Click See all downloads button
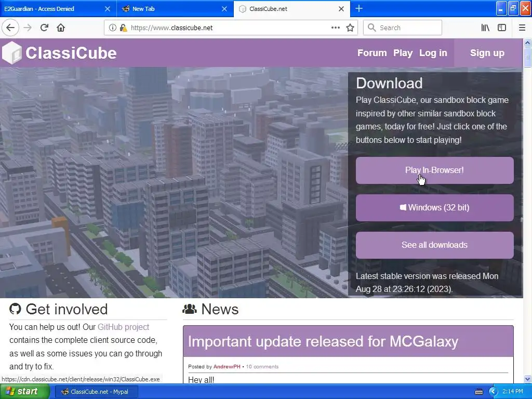 coord(435,245)
